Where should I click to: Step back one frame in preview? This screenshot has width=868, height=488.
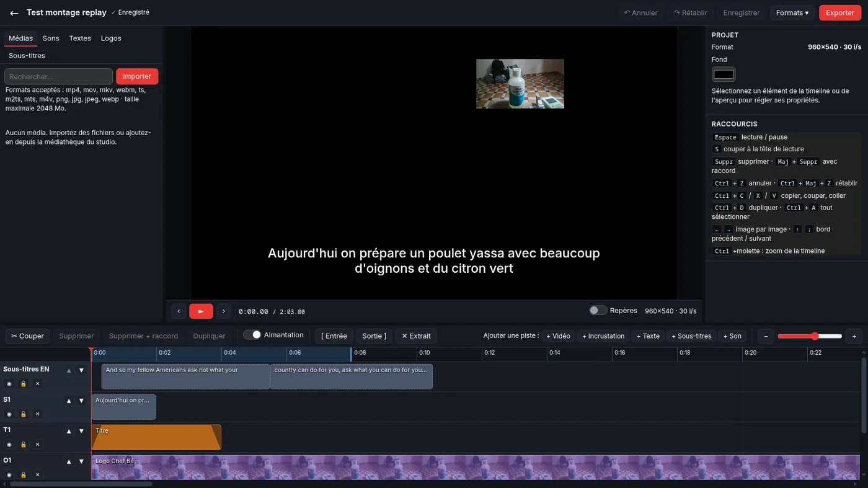pyautogui.click(x=179, y=311)
